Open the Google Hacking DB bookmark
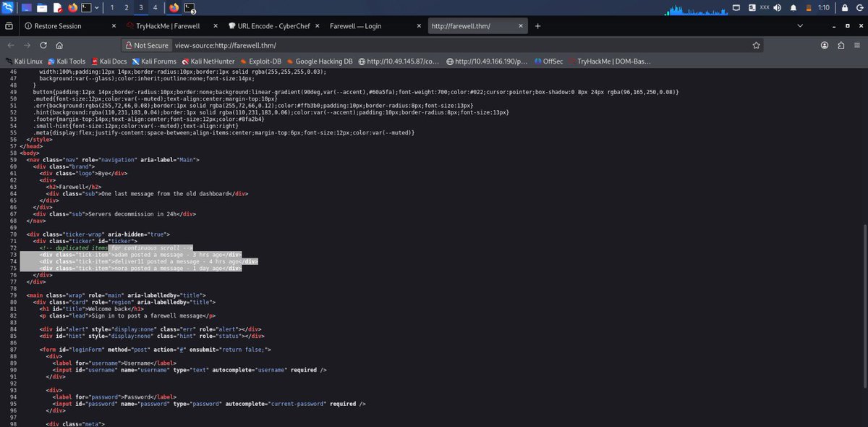868x427 pixels. tap(320, 62)
